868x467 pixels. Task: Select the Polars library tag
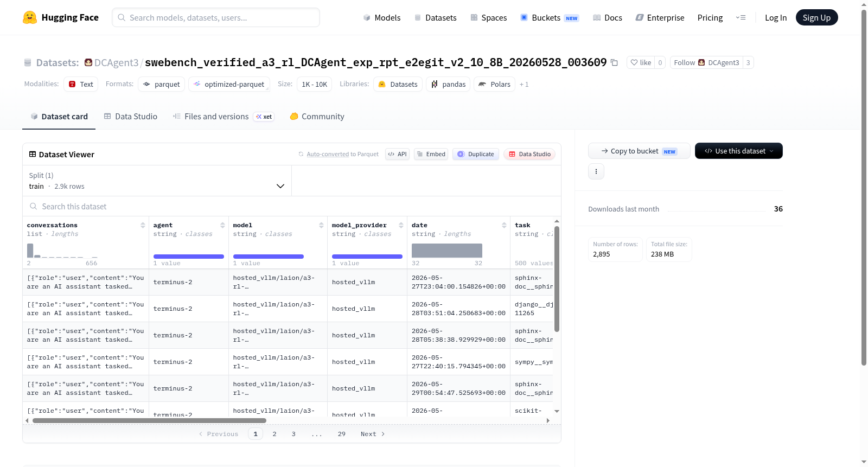coord(494,84)
